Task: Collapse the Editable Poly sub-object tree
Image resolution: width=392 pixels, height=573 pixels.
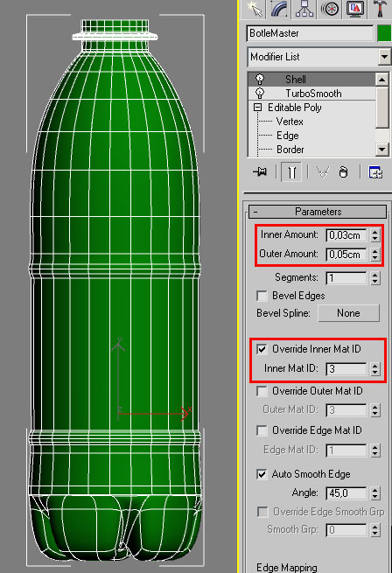Action: [x=258, y=107]
